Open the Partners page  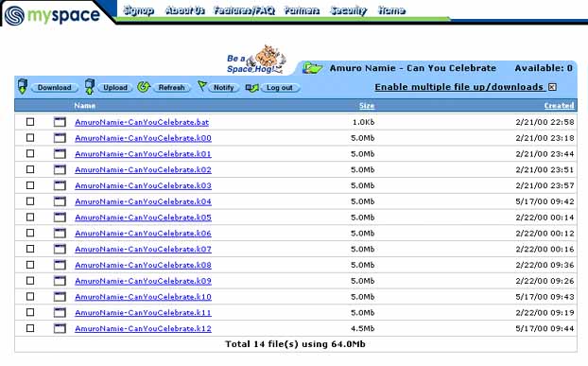click(x=302, y=10)
